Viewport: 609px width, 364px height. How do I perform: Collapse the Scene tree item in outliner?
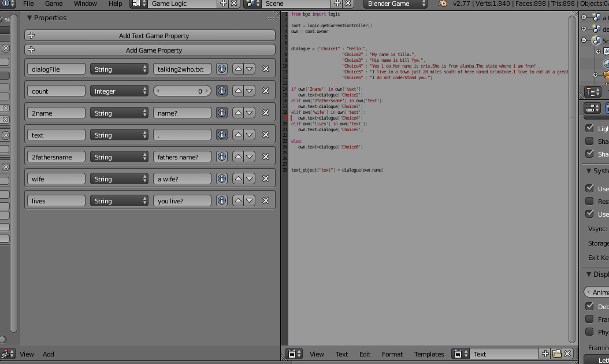[x=584, y=40]
